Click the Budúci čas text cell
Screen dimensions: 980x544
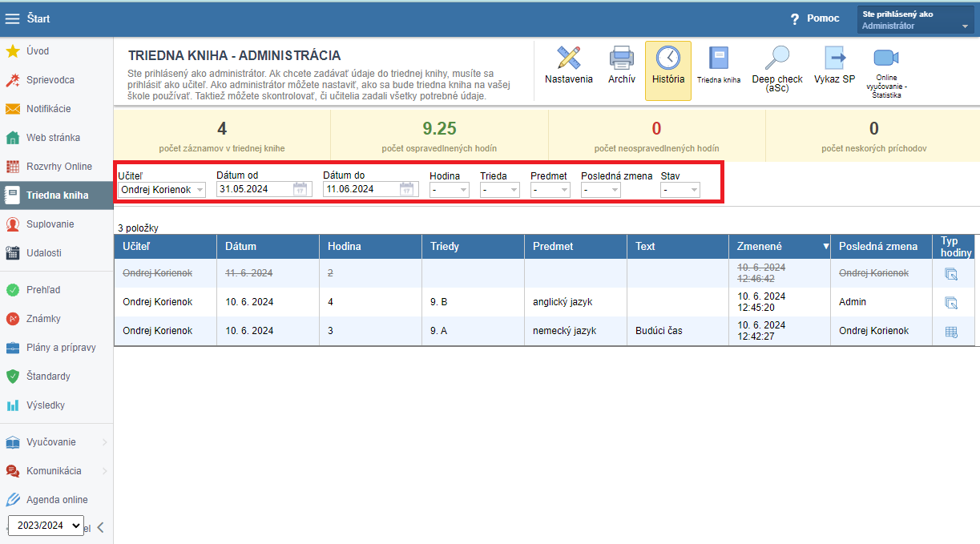point(677,331)
